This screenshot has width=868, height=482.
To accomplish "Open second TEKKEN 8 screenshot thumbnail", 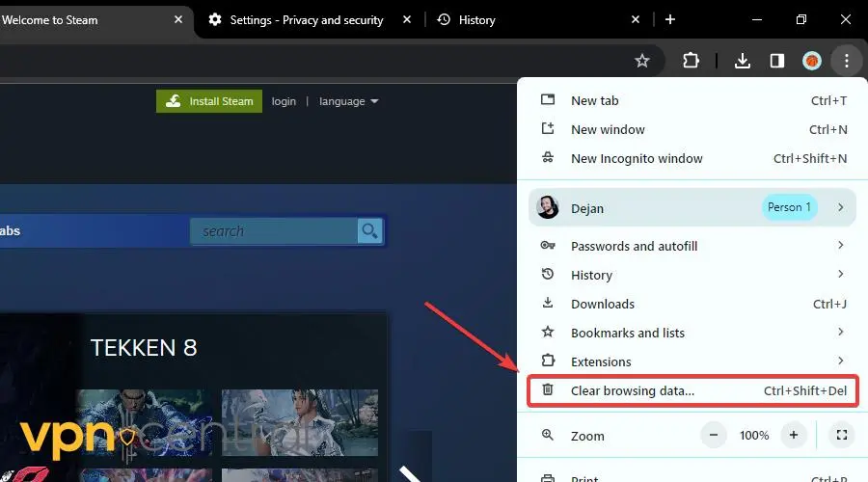I will coord(300,423).
